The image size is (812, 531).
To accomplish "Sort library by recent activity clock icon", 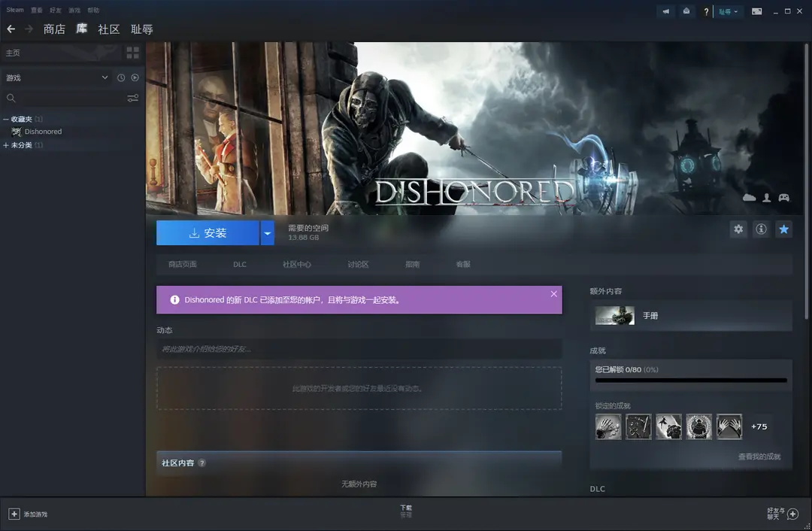I will (x=120, y=77).
